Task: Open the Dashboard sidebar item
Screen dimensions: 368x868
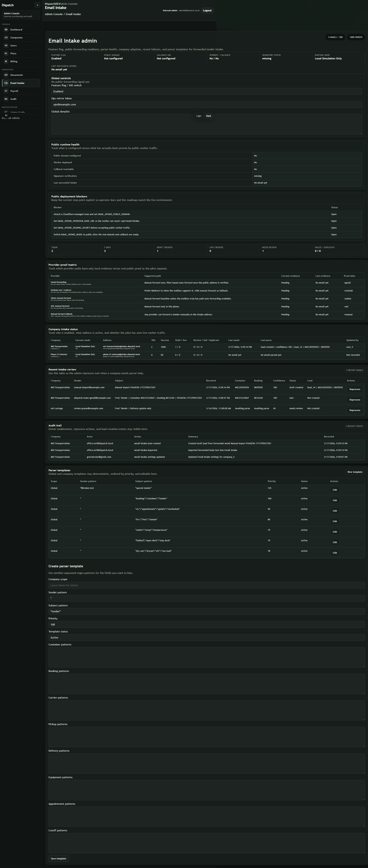Action: pos(21,30)
